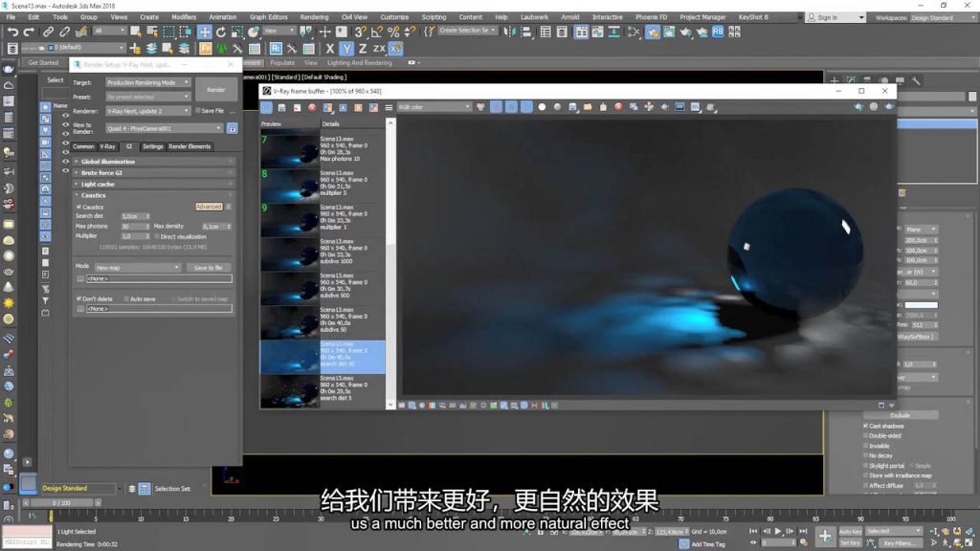Open the Modifiers menu
980x551 pixels.
[x=184, y=17]
